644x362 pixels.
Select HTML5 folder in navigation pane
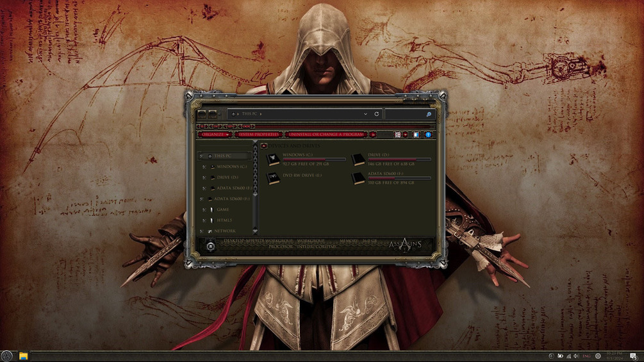pyautogui.click(x=224, y=220)
